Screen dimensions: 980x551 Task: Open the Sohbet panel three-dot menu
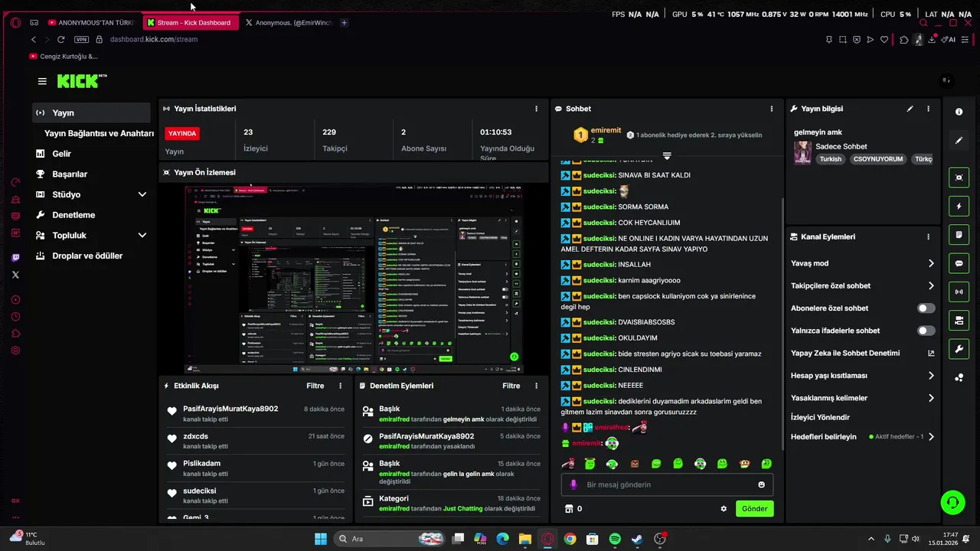tap(771, 109)
